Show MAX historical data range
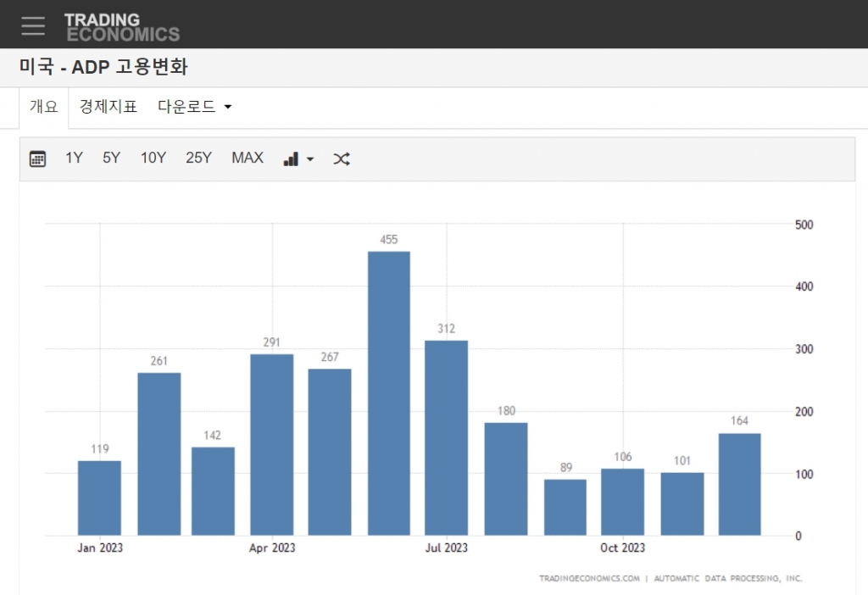 click(248, 158)
